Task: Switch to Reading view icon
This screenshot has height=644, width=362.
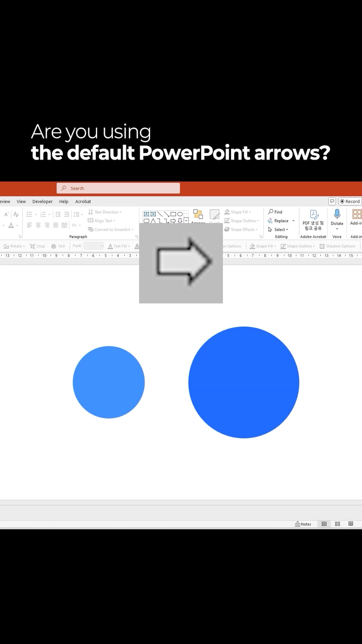Action: tap(351, 524)
